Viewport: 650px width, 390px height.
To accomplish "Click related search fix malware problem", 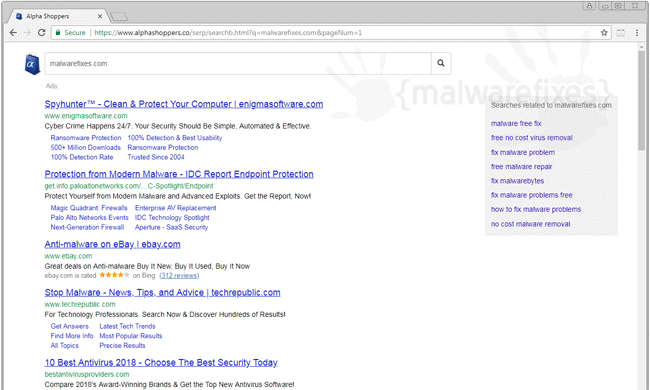I will [x=522, y=152].
